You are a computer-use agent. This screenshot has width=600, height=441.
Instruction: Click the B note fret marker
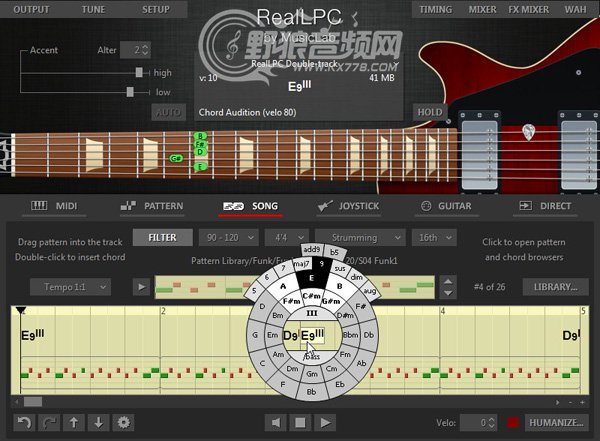200,136
